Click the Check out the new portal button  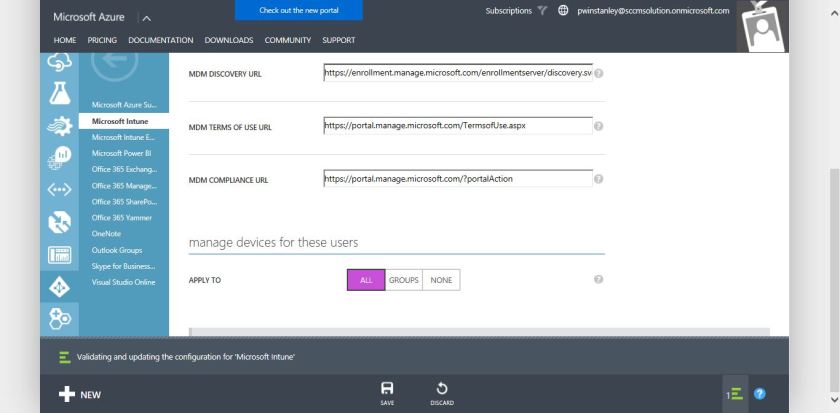[298, 10]
